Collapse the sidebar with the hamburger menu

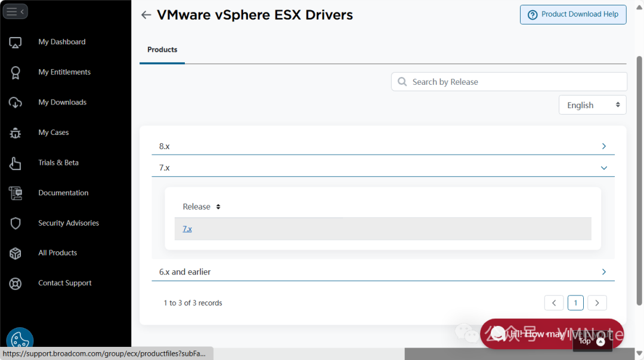pos(15,11)
